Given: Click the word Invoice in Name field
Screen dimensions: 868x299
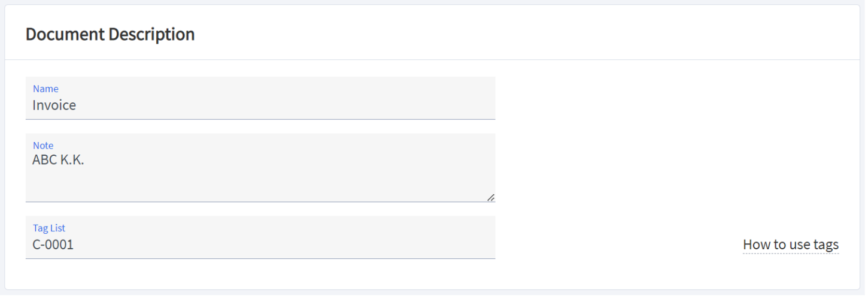Looking at the screenshot, I should [54, 105].
